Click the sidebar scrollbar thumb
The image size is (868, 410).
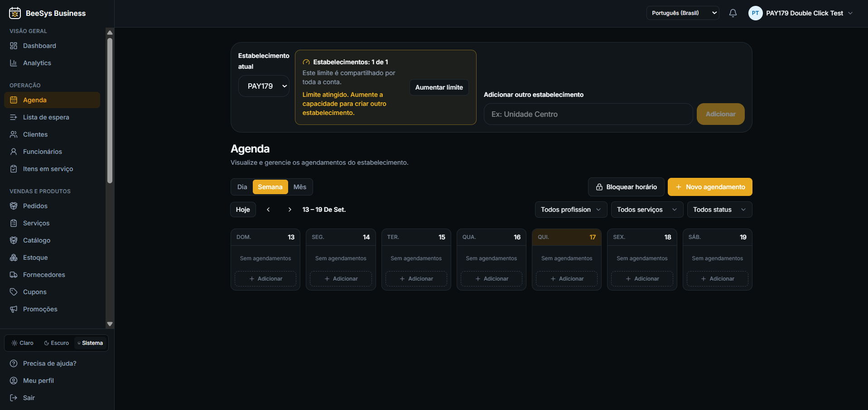click(x=110, y=110)
